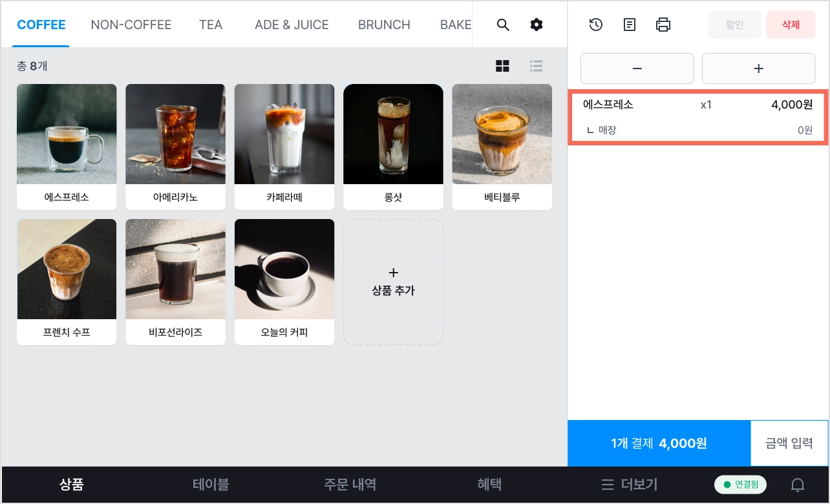Open the 더보기 hamburger menu
Viewport: 830px width, 504px height.
[x=630, y=484]
